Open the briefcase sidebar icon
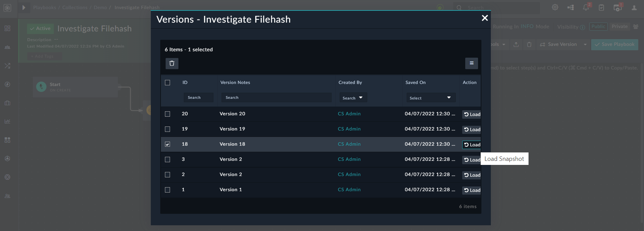Screen dimensions: 644x231 (x=7, y=103)
